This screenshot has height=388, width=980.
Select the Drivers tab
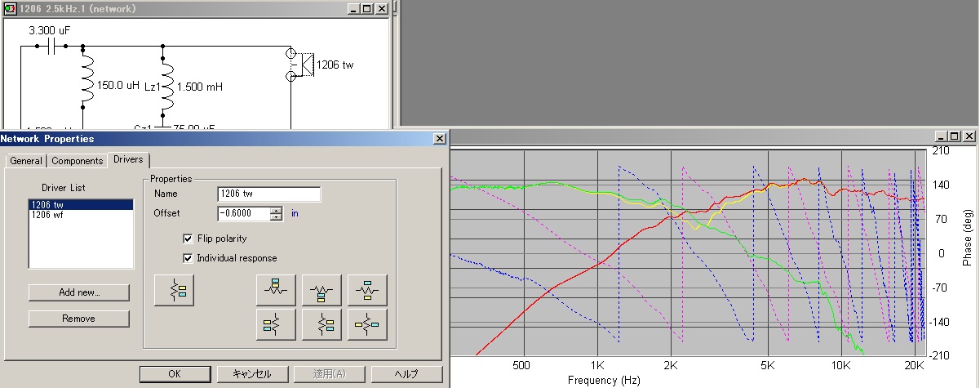(x=128, y=159)
